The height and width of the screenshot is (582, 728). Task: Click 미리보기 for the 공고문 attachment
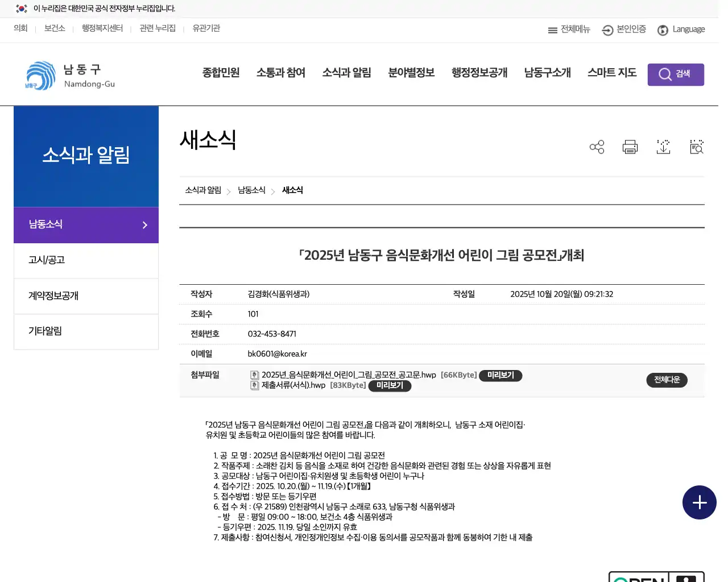click(x=500, y=375)
